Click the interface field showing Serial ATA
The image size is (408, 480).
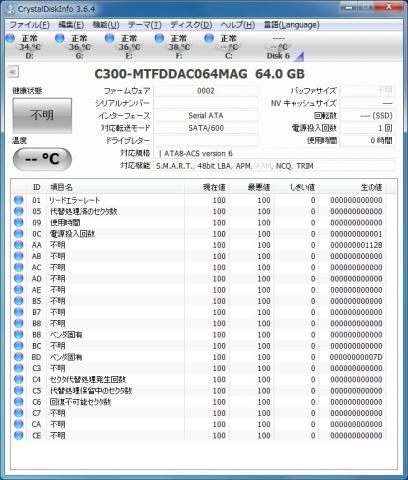pos(206,116)
